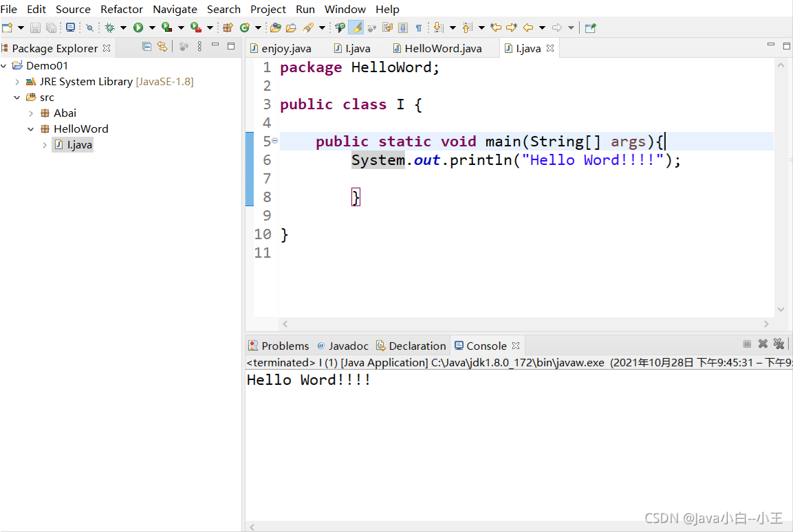Viewport: 793px width, 532px height.
Task: Minimize the Package Explorer panel
Action: pos(215,45)
